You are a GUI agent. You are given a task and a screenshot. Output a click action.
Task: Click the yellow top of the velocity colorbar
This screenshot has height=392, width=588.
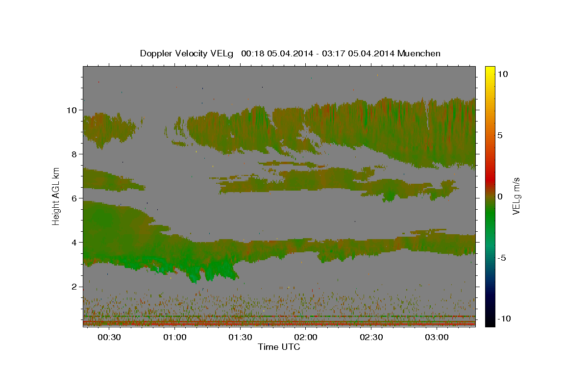click(490, 70)
